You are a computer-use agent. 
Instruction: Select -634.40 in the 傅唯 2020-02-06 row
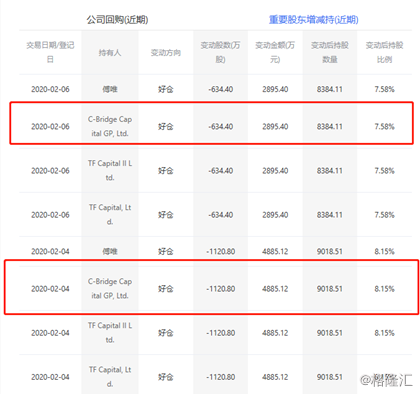point(220,89)
